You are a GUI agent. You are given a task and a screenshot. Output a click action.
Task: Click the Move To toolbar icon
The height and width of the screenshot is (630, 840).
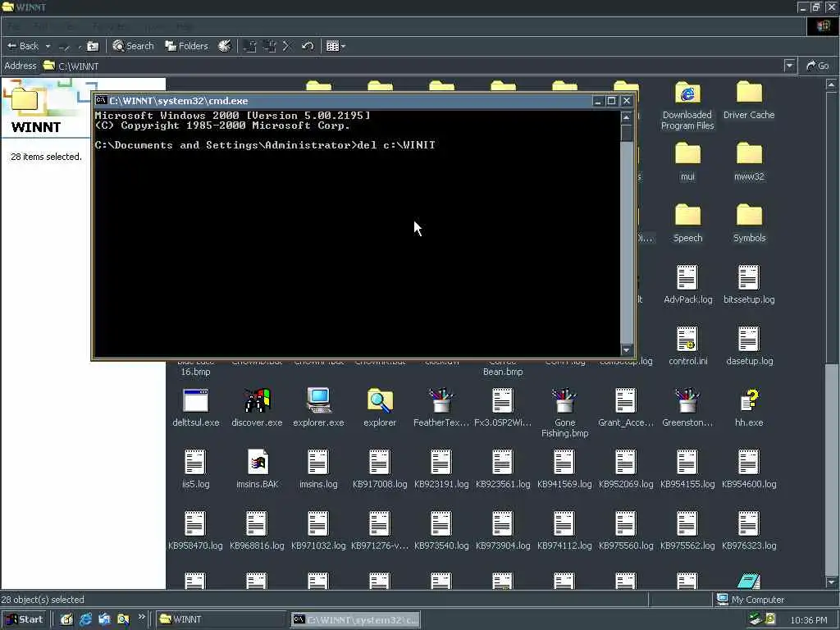249,46
